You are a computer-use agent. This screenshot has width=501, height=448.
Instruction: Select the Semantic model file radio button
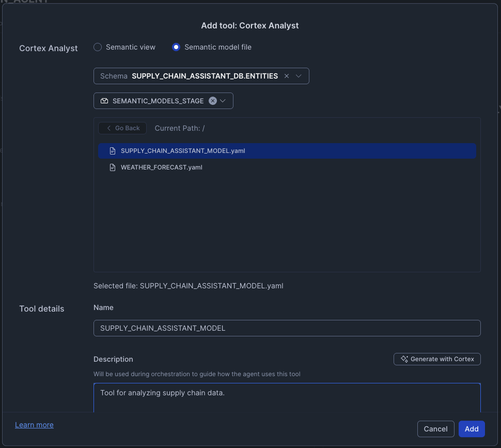[176, 47]
